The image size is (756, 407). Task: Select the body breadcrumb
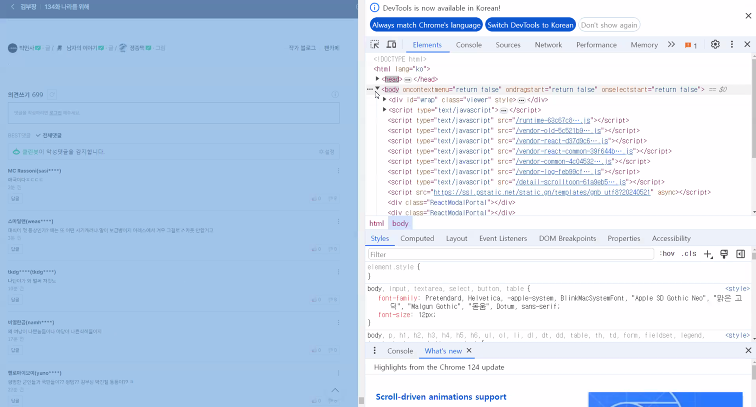(400, 223)
